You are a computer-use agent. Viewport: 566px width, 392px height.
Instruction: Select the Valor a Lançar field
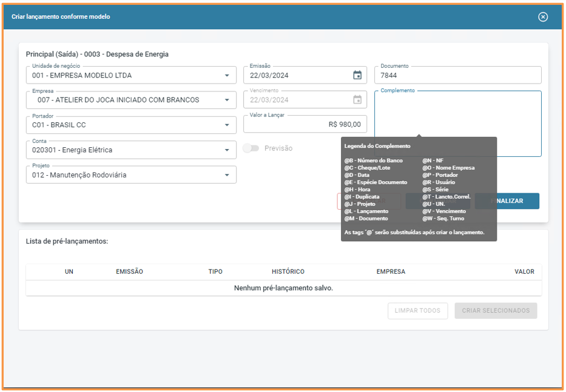pos(305,124)
